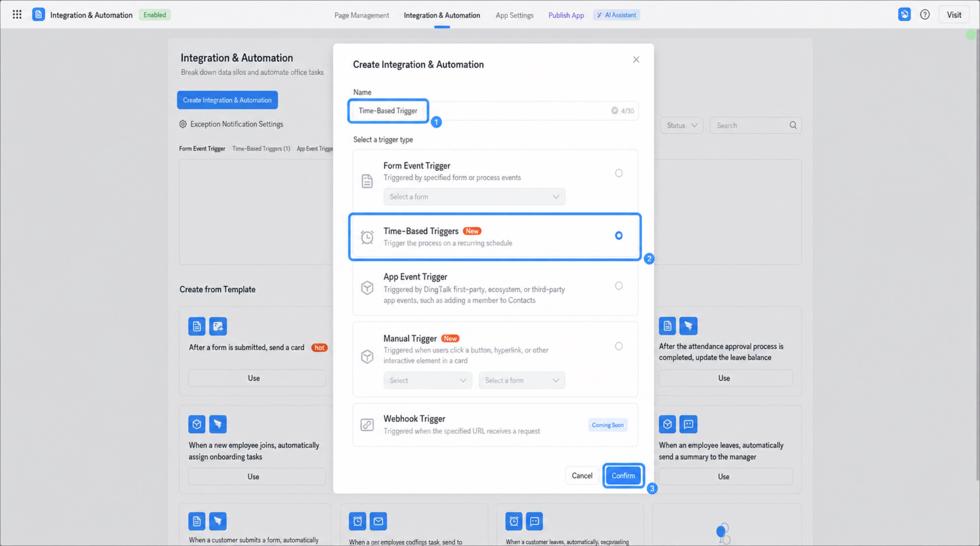The height and width of the screenshot is (546, 980).
Task: Open Exception Notification Settings gear icon
Action: (x=183, y=124)
